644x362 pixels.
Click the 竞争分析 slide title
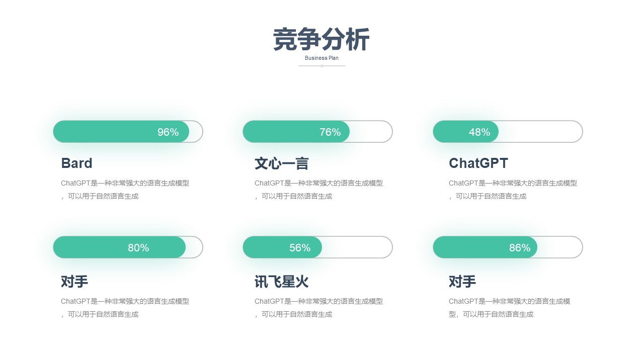pos(321,39)
